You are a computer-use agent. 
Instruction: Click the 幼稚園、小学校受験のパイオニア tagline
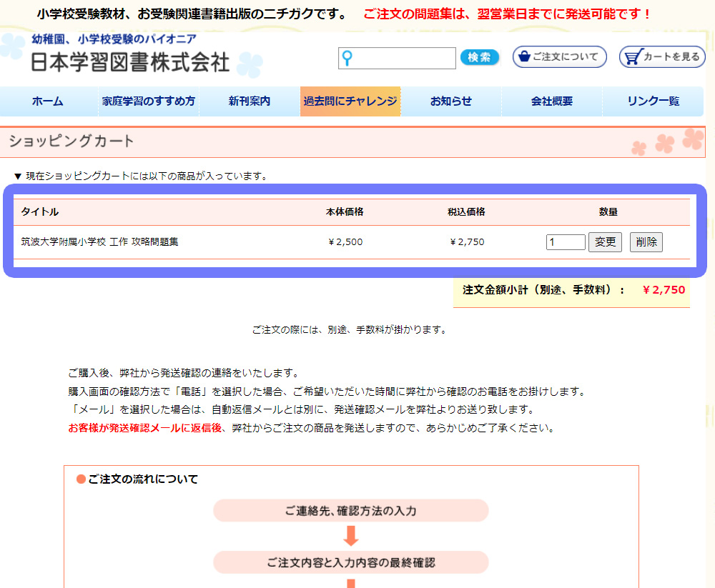click(114, 39)
